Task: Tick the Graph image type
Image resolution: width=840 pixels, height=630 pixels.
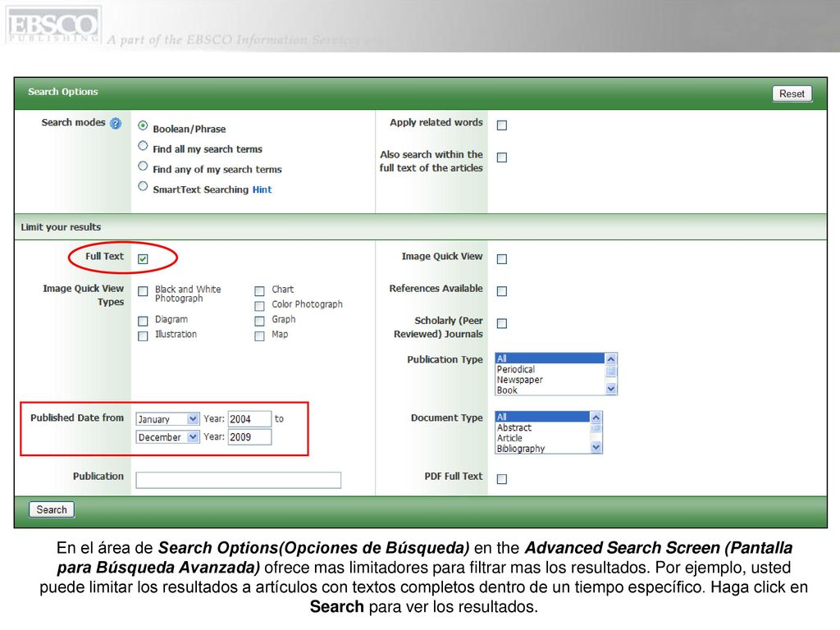Action: pyautogui.click(x=260, y=322)
